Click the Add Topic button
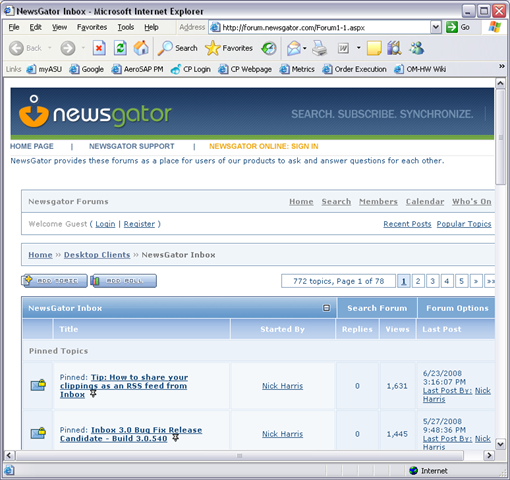510x480 pixels. [x=54, y=281]
